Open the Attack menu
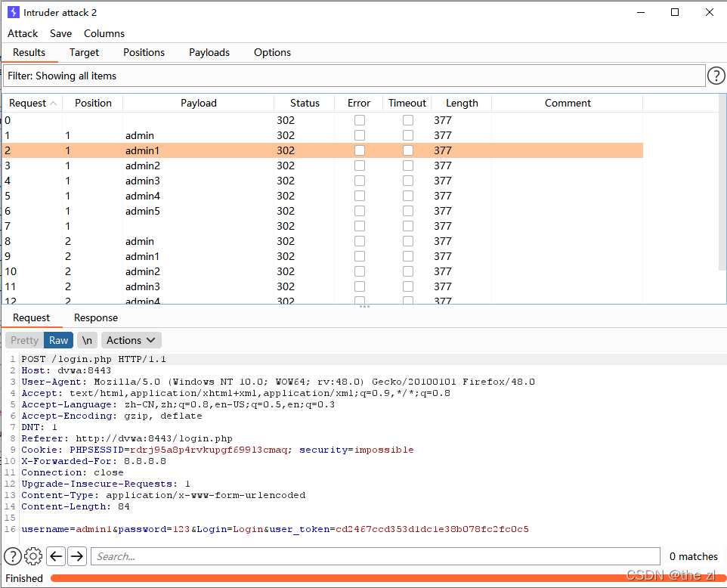 [x=23, y=33]
